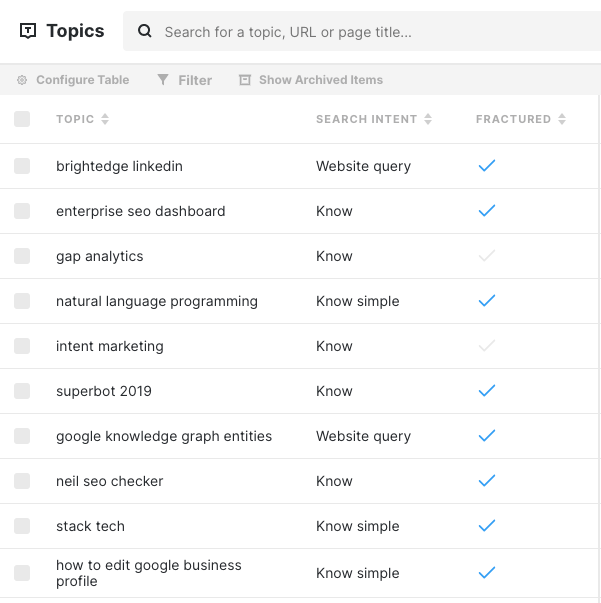Open the google knowledge graph entities topic

coord(164,436)
